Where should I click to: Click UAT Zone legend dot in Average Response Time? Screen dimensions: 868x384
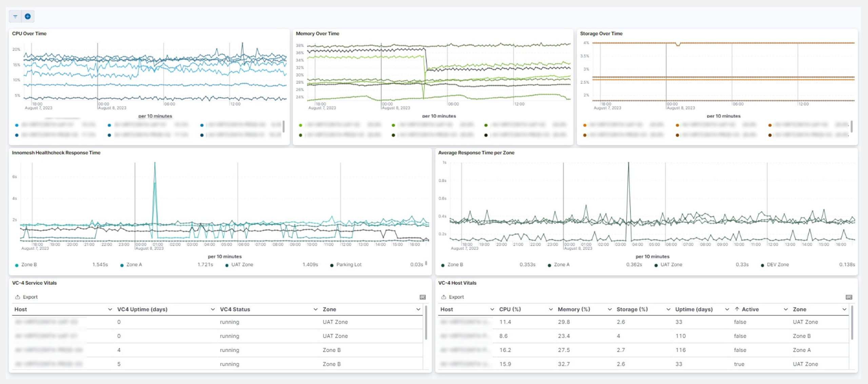click(x=656, y=265)
